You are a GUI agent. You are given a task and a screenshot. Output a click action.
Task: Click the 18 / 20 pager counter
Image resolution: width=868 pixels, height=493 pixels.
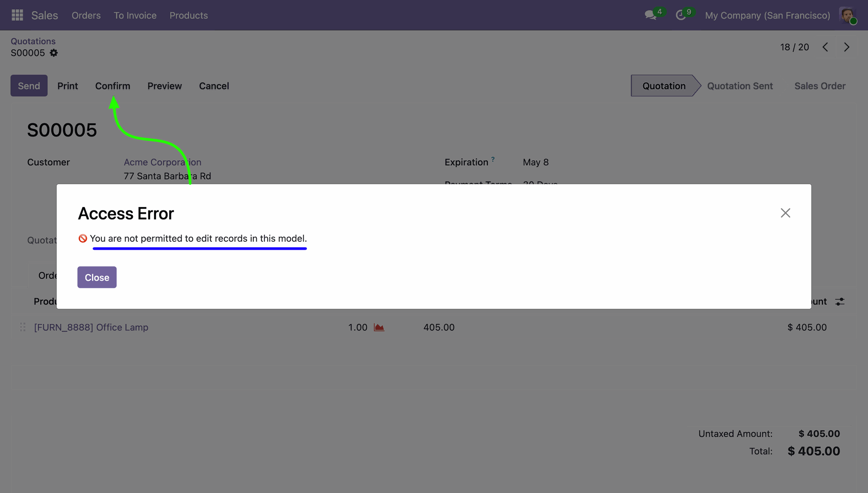(794, 47)
